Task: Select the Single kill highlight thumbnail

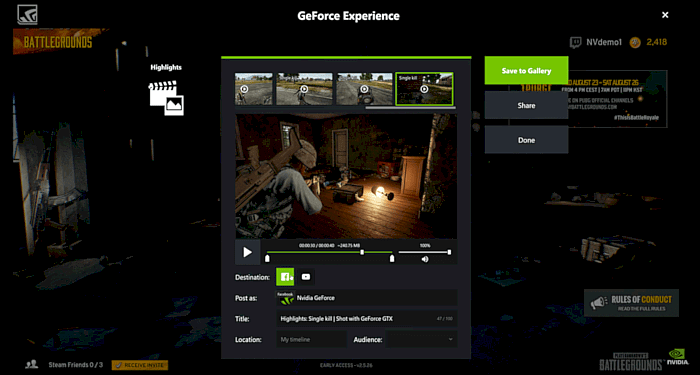Action: point(424,89)
